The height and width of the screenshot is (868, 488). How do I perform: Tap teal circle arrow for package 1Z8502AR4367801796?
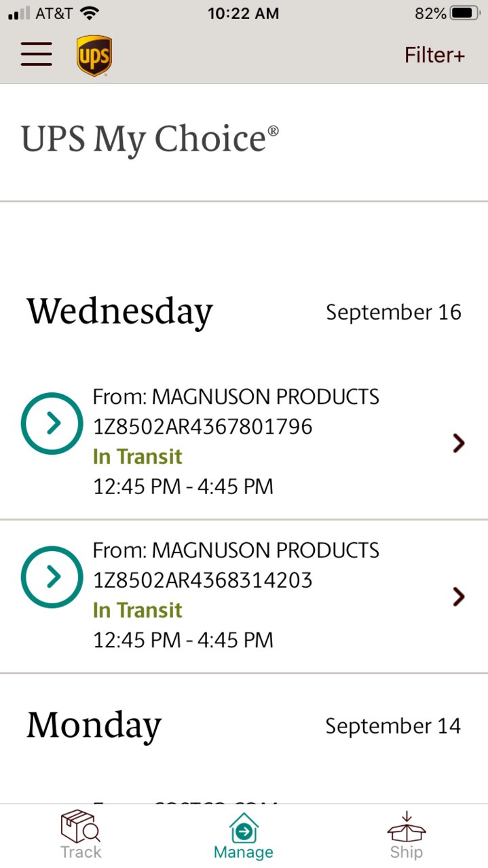[x=52, y=423]
